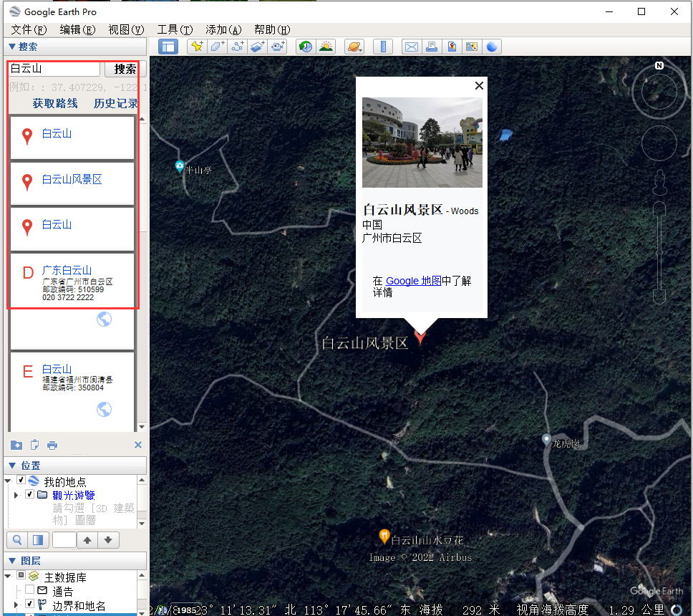Image resolution: width=693 pixels, height=616 pixels.
Task: Open the ruler measurement tool
Action: (383, 47)
